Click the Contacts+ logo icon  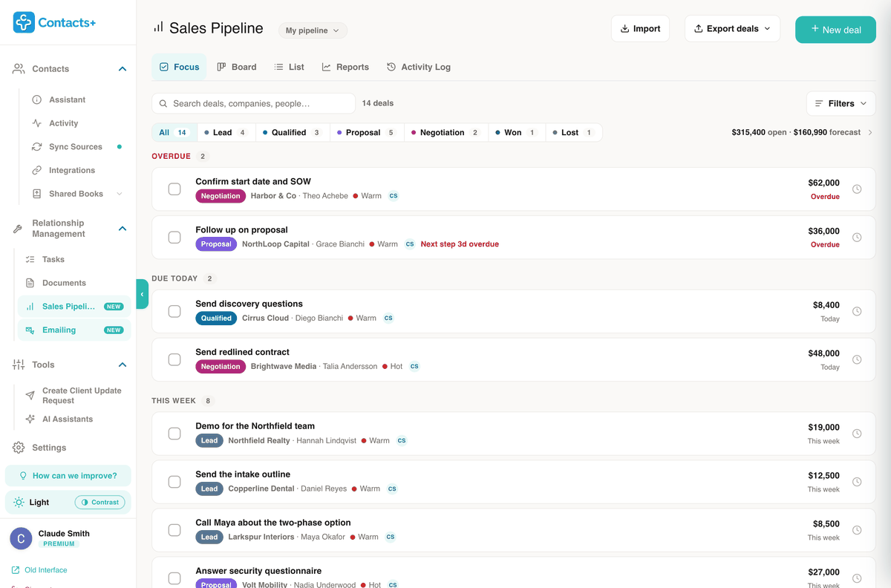(24, 22)
